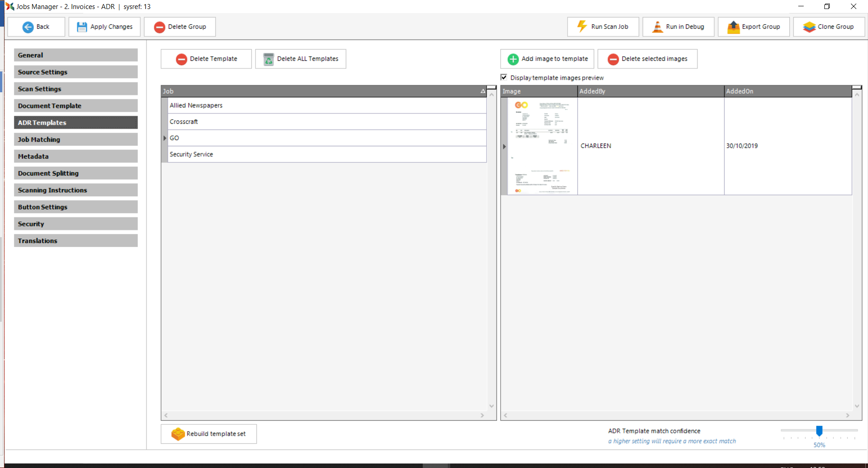The image size is (868, 468).
Task: Click the Rebuild template set brick icon
Action: 178,434
